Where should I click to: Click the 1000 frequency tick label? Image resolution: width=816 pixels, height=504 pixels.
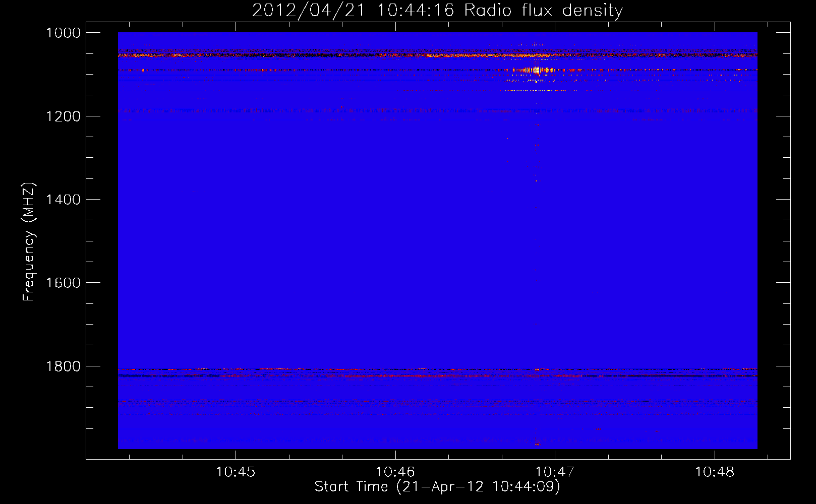coord(63,33)
